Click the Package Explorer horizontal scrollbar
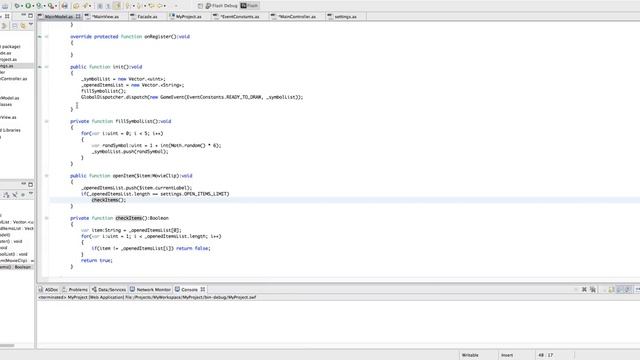 click(x=7, y=345)
